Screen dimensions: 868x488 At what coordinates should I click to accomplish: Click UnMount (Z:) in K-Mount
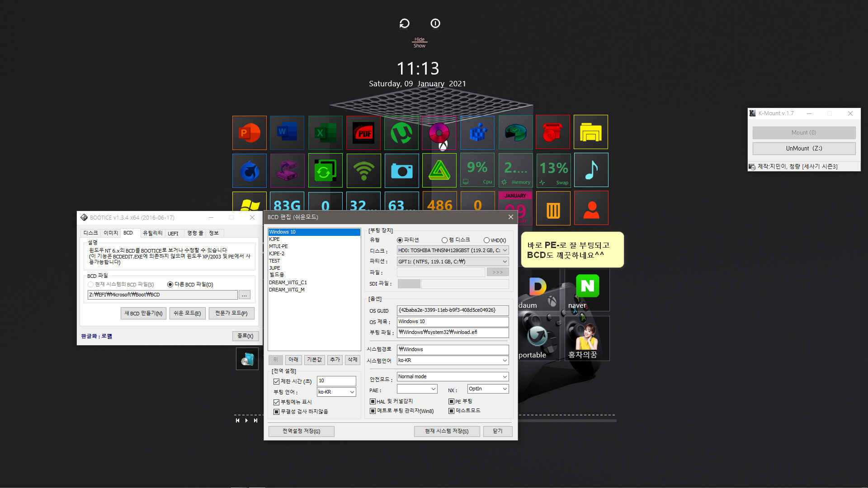click(x=804, y=148)
